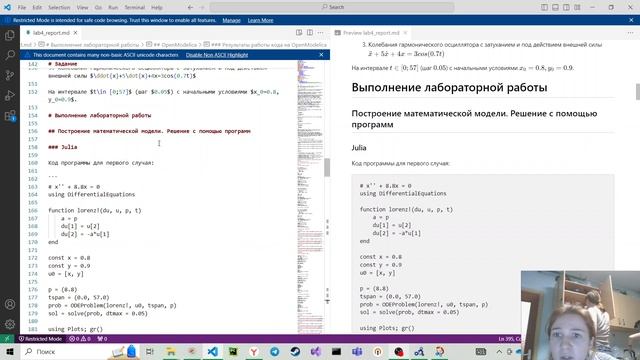
Task: Open Telegram from the taskbar
Action: (x=274, y=351)
